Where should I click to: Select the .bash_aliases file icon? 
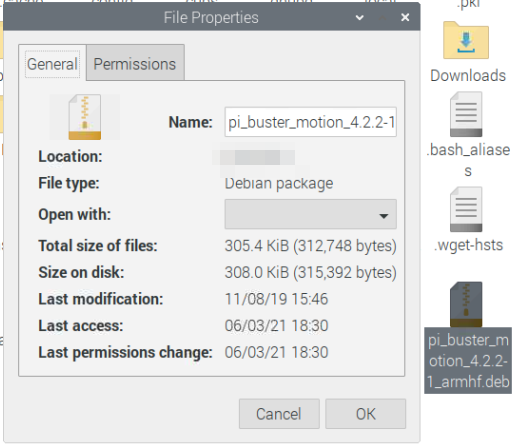tap(466, 114)
